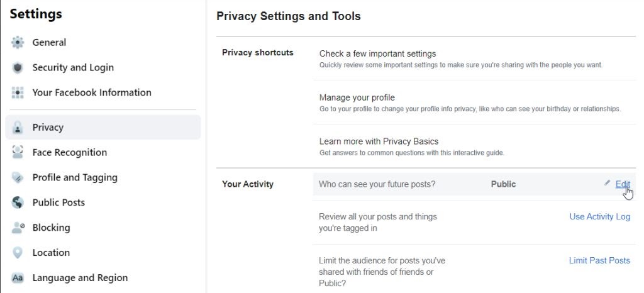Open Learn more with Privacy Basics
The width and height of the screenshot is (644, 293).
(379, 141)
